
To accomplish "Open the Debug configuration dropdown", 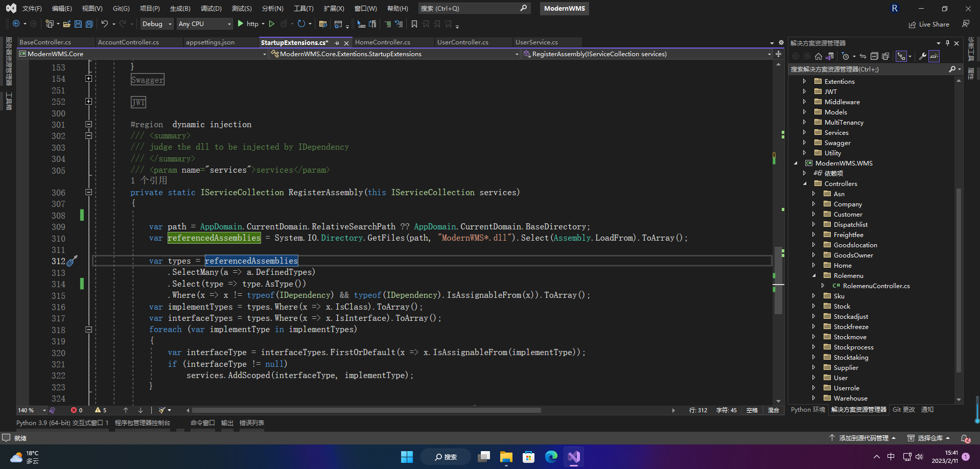I will click(157, 24).
